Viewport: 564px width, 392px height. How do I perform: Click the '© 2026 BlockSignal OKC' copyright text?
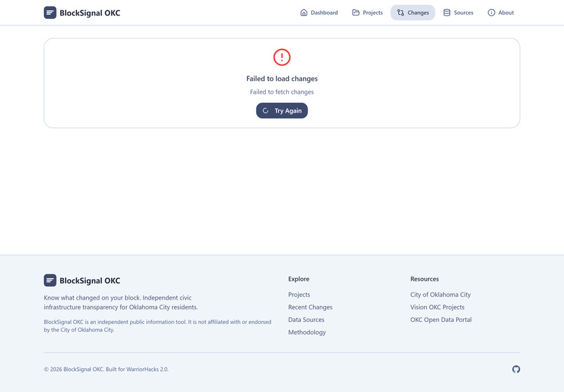106,370
